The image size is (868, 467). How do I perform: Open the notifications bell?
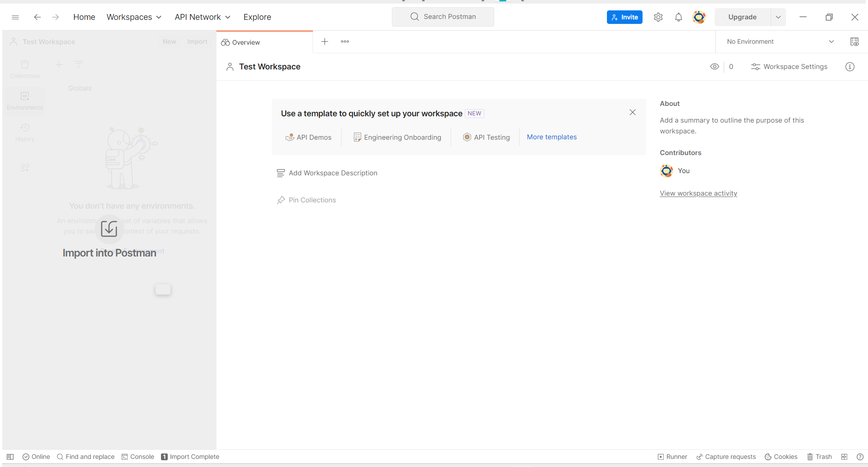678,17
